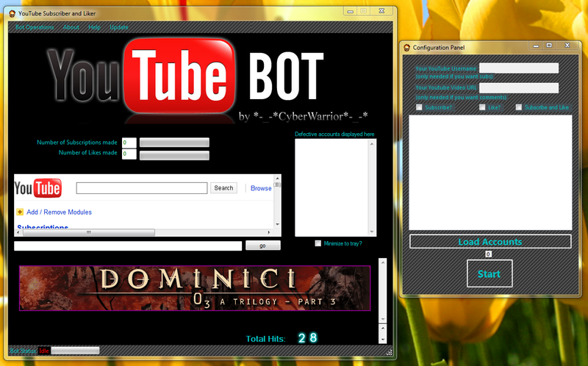Click the Configuration Panel title bar icon

point(407,48)
